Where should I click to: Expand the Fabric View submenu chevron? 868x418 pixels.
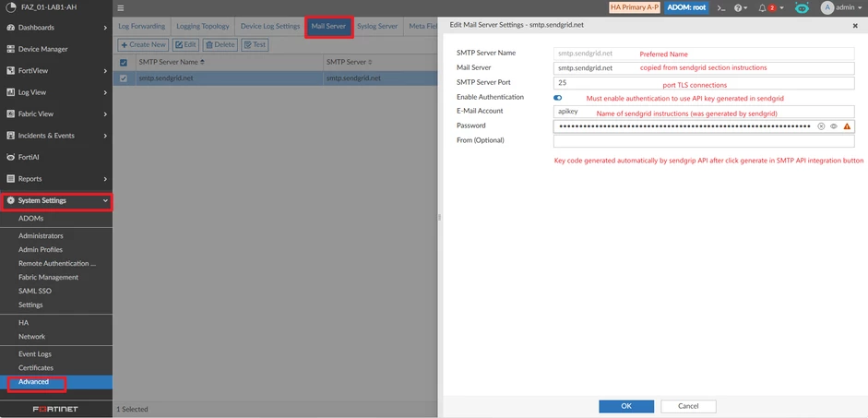(x=105, y=114)
